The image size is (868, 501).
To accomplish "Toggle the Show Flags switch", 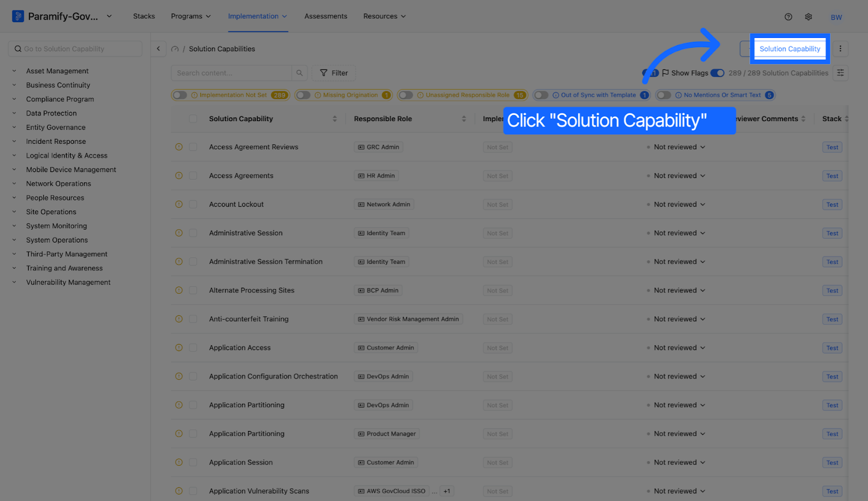I will [x=717, y=73].
